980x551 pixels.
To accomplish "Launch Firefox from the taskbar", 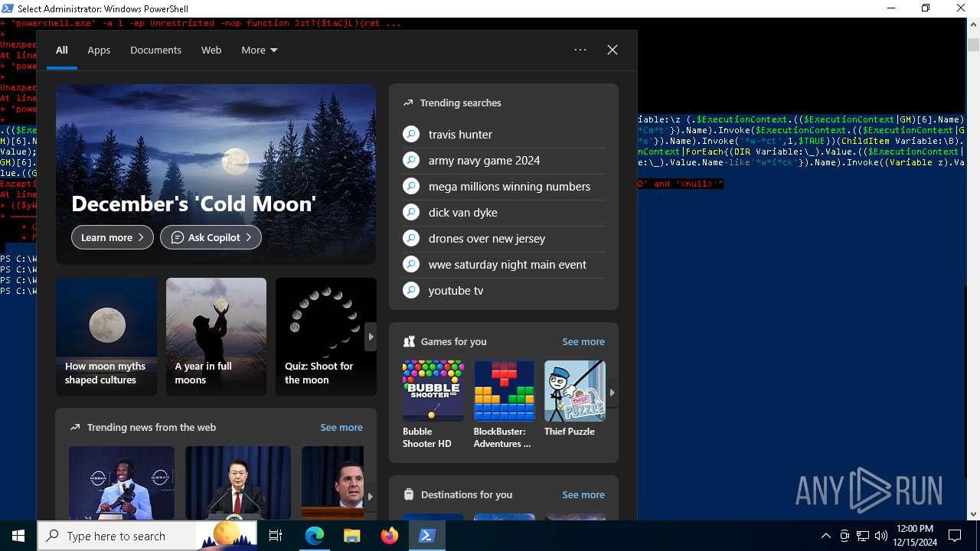I will click(x=390, y=536).
